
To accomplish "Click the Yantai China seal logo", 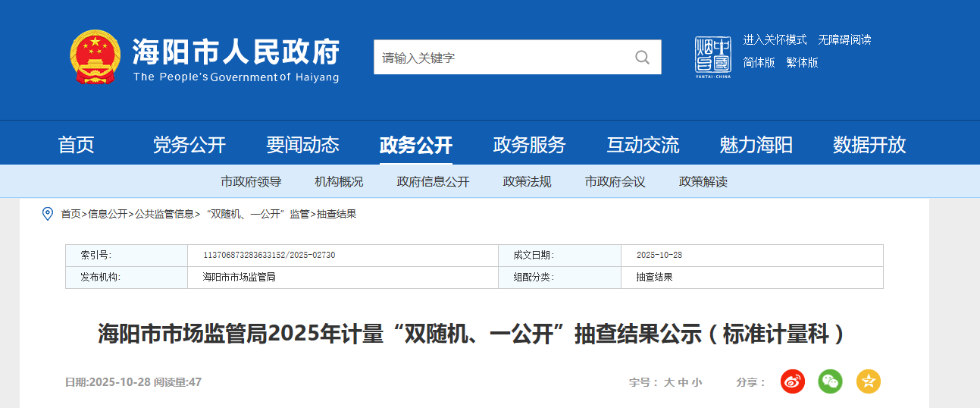I will [x=712, y=57].
